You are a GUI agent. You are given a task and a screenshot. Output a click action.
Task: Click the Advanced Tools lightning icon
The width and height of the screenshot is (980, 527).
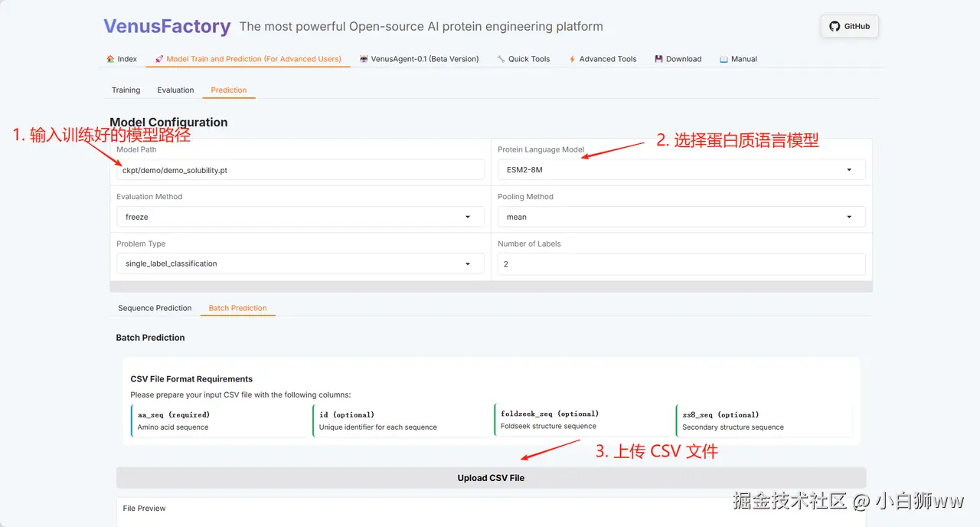[x=572, y=59]
